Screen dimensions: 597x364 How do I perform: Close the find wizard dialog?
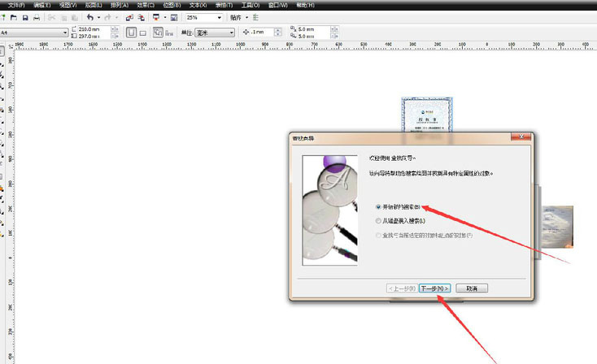coord(521,136)
